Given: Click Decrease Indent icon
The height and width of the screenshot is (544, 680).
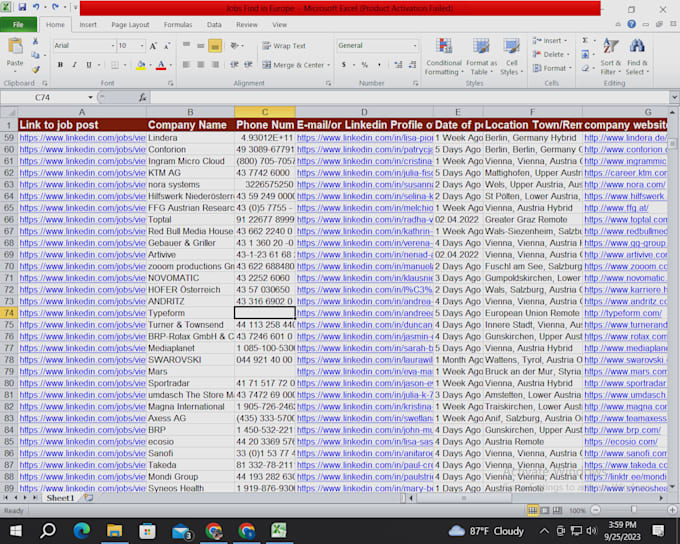Looking at the screenshot, I should pyautogui.click(x=234, y=65).
